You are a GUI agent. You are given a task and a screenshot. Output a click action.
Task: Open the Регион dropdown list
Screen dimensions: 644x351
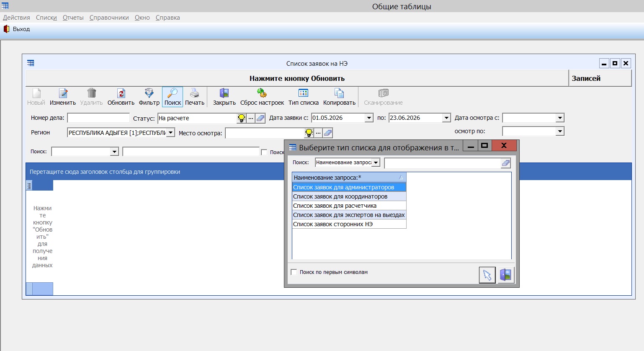[171, 133]
